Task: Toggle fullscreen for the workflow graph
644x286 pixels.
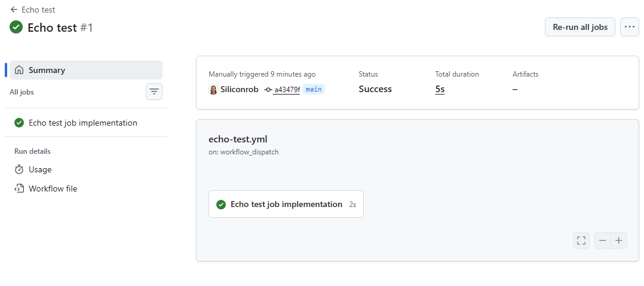Action: coord(581,241)
